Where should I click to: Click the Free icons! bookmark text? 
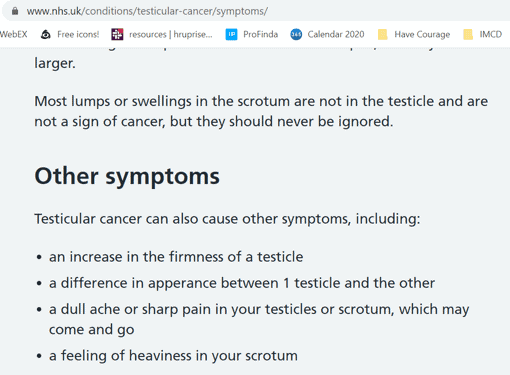click(x=78, y=34)
